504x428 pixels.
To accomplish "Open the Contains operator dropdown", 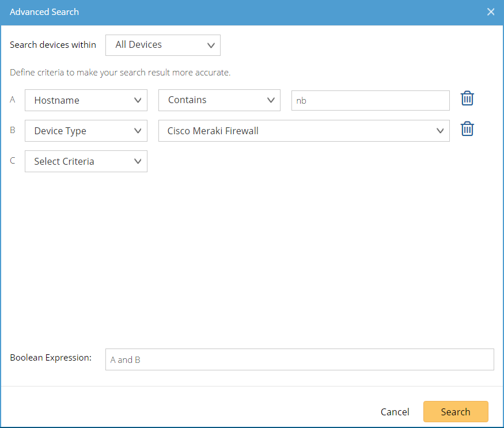I will (x=219, y=100).
